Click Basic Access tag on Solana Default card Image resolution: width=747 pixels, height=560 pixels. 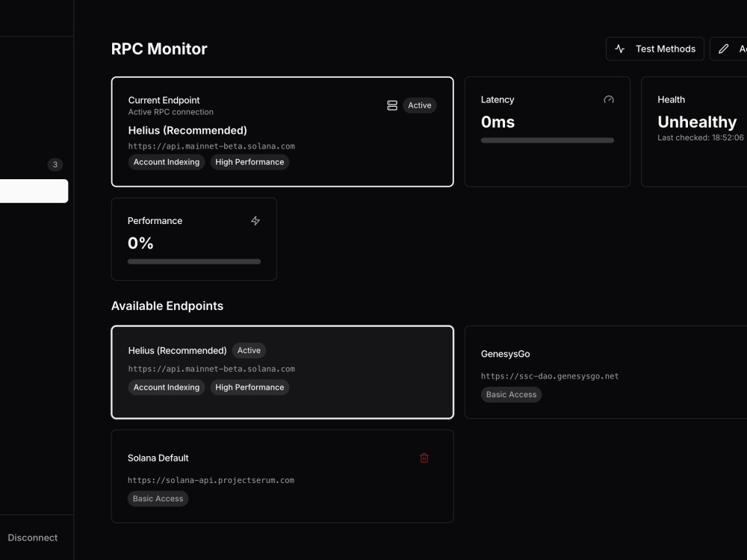pos(158,499)
